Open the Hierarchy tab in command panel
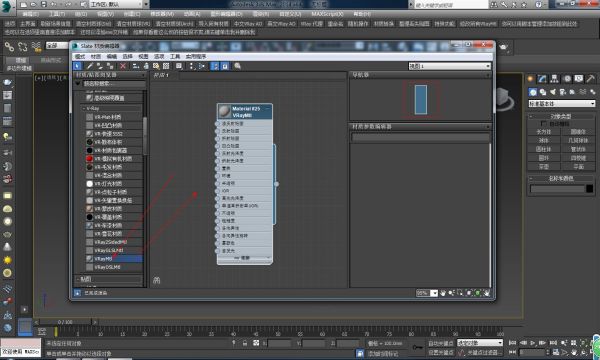Viewport: 600px width, 360px height. pyautogui.click(x=554, y=79)
